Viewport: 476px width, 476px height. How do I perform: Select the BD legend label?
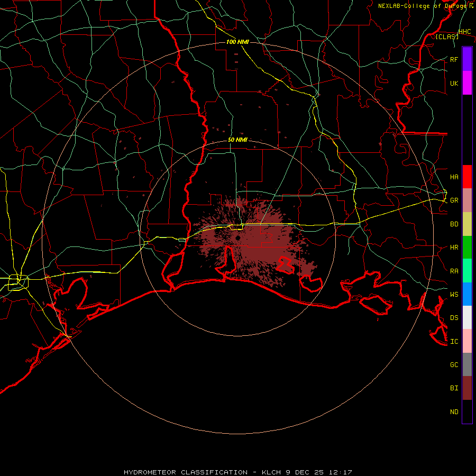point(454,224)
